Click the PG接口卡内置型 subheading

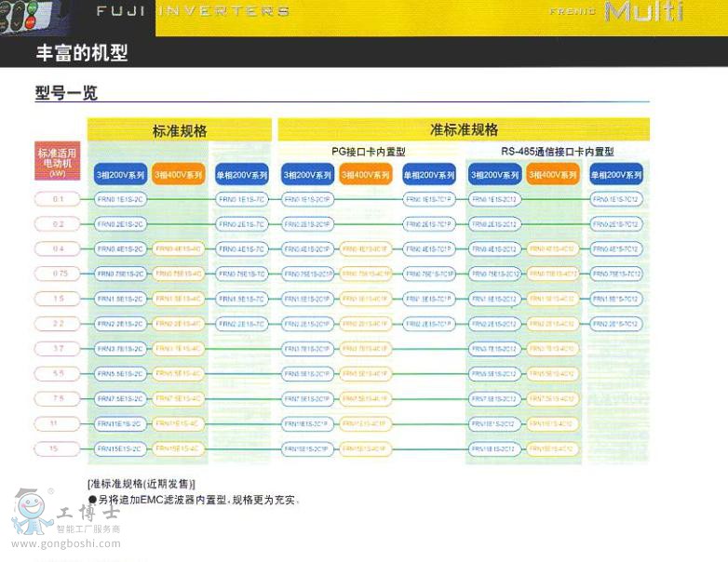(x=369, y=152)
